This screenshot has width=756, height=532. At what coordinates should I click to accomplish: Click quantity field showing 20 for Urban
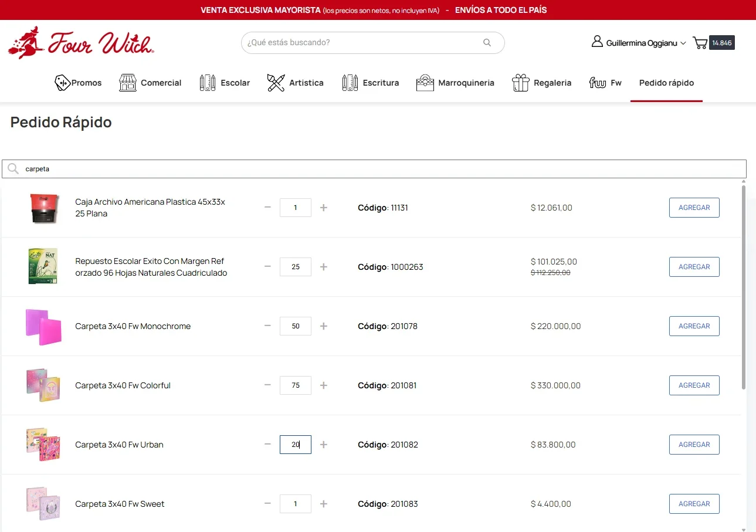296,445
